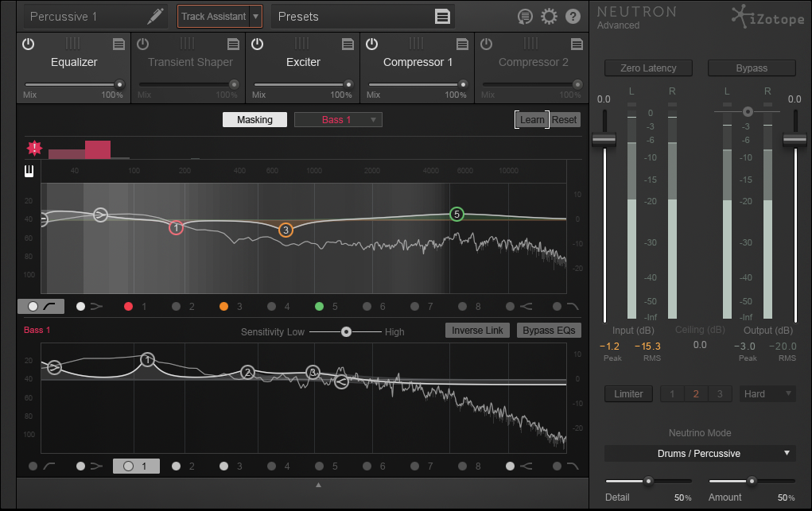The width and height of the screenshot is (812, 511).
Task: Open the Hard limiter character dropdown
Action: 767,394
